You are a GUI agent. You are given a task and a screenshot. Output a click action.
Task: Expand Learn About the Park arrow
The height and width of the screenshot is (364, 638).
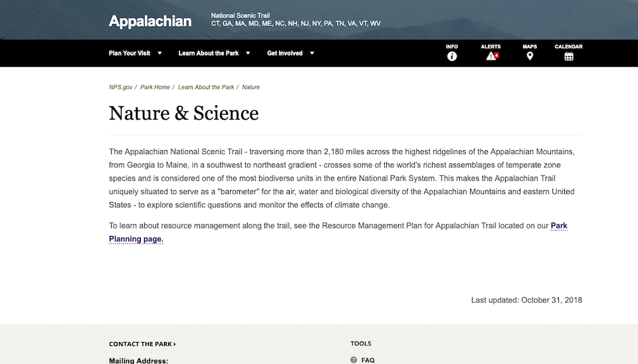(x=248, y=53)
